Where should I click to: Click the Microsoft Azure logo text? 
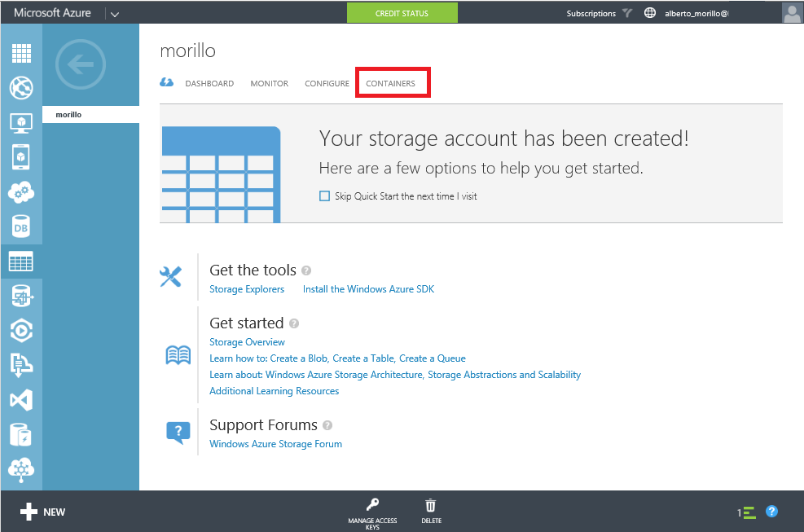click(x=52, y=13)
